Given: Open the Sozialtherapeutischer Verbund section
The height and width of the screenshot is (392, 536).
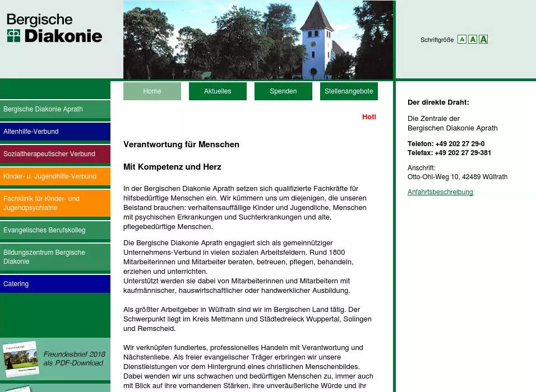Looking at the screenshot, I should (x=55, y=154).
